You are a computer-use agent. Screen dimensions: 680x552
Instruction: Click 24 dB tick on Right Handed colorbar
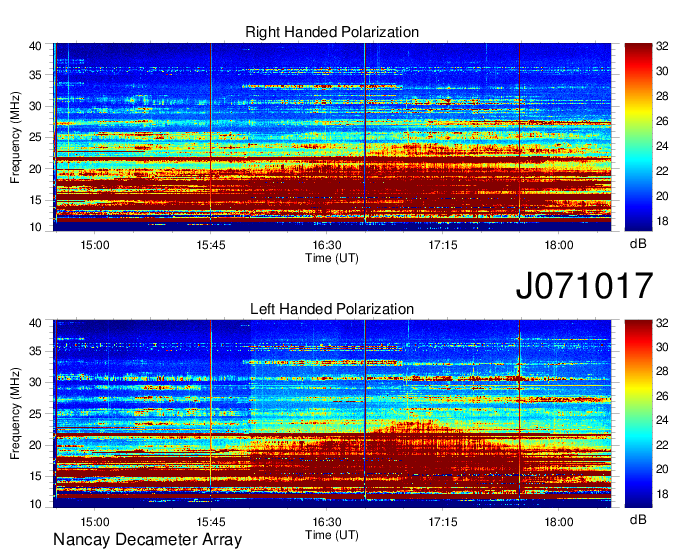pyautogui.click(x=662, y=146)
